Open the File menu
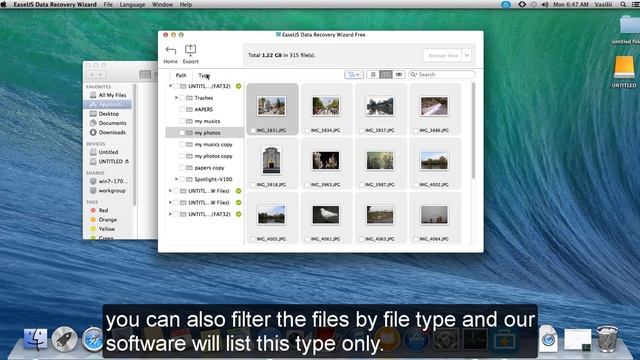 [x=108, y=4]
